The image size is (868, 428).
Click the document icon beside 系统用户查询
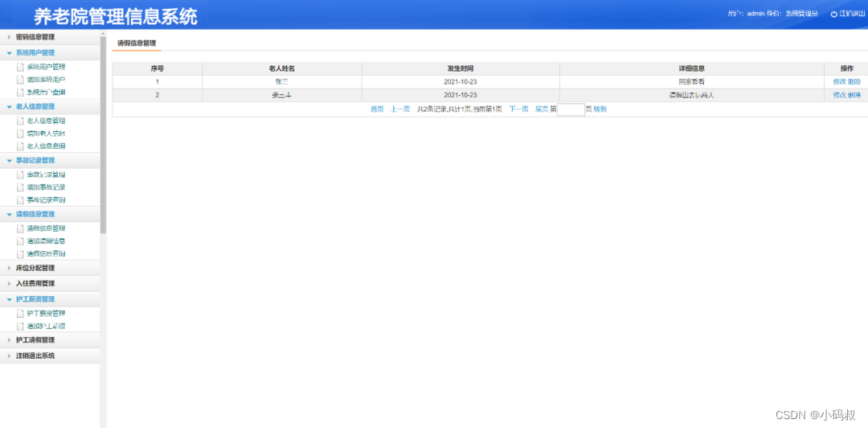click(x=21, y=92)
